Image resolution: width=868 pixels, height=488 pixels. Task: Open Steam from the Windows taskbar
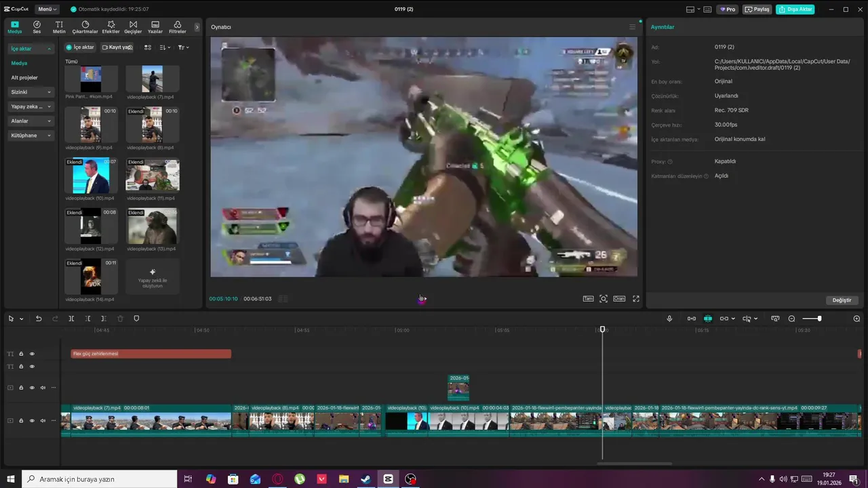click(x=366, y=479)
